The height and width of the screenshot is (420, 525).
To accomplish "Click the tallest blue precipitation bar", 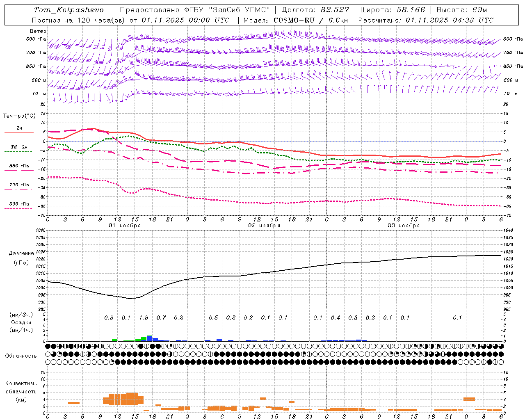I will tap(149, 338).
